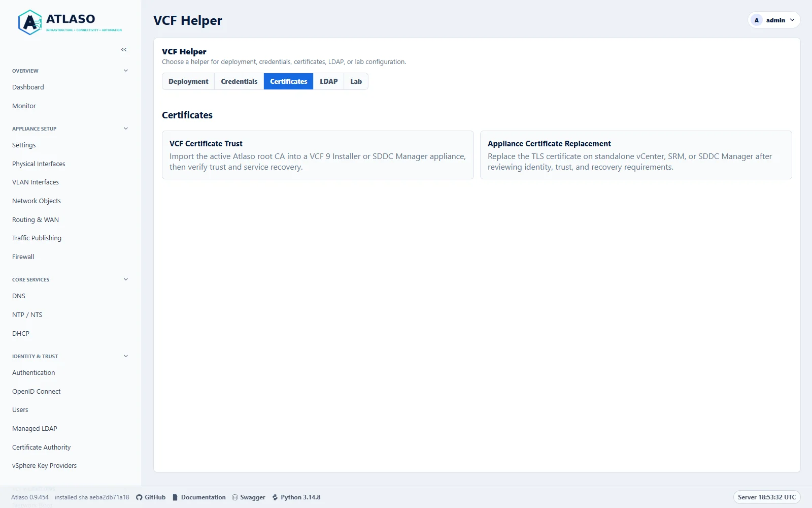
Task: Open the admin user dropdown
Action: point(774,20)
